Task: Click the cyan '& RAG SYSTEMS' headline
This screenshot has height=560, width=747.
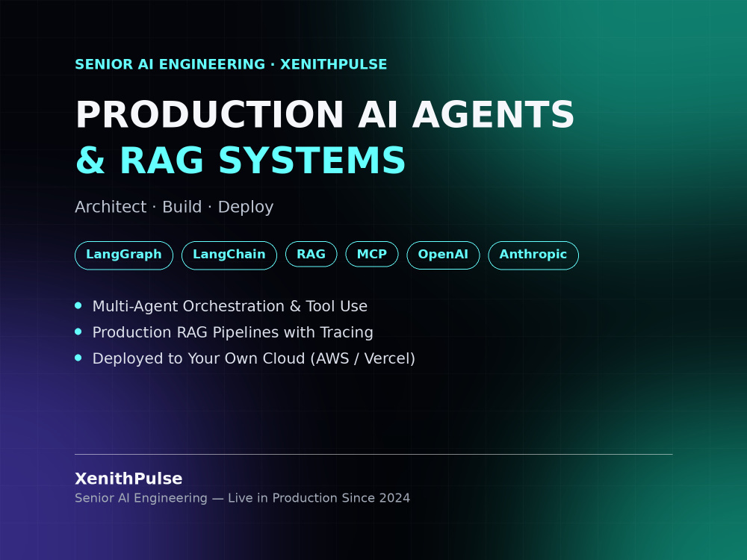Action: [240, 160]
